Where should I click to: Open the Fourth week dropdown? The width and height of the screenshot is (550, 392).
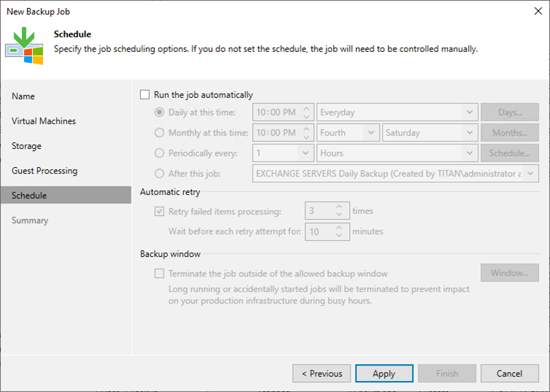coord(348,133)
